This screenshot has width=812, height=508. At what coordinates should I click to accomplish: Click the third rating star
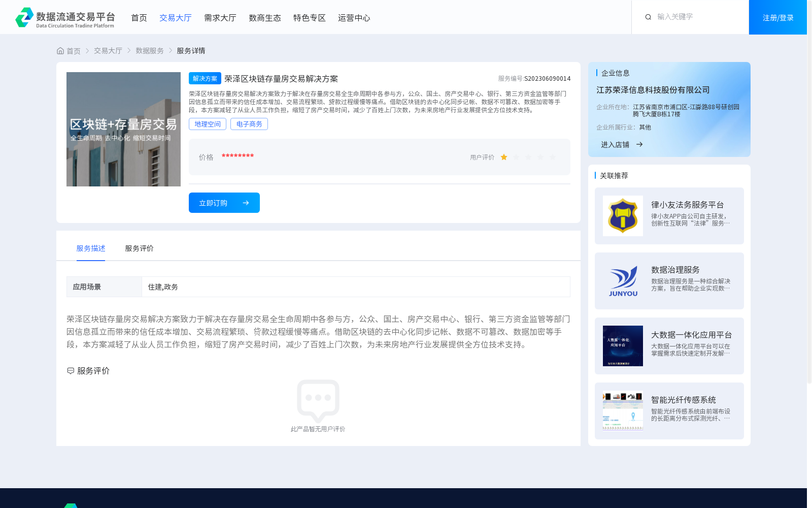pyautogui.click(x=528, y=157)
